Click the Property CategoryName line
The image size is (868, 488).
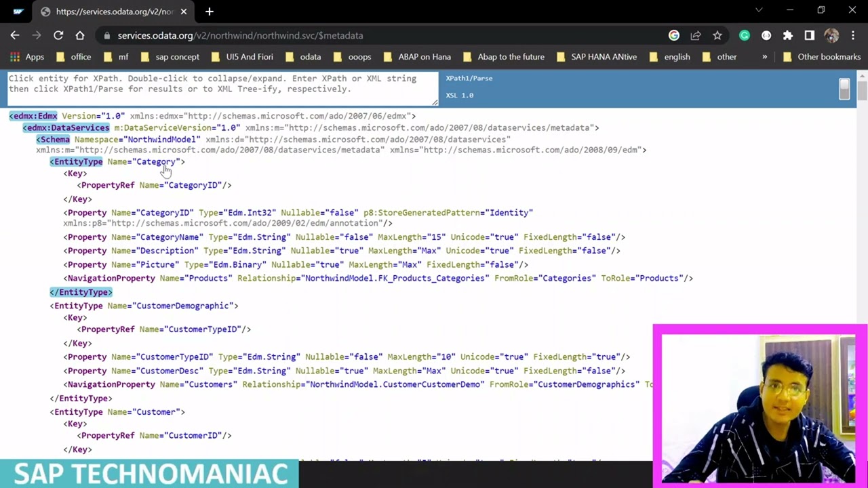(x=344, y=237)
